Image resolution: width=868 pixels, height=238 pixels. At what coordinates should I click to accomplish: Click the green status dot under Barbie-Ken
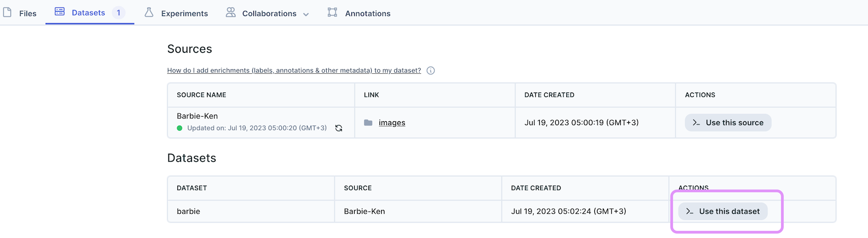click(180, 128)
